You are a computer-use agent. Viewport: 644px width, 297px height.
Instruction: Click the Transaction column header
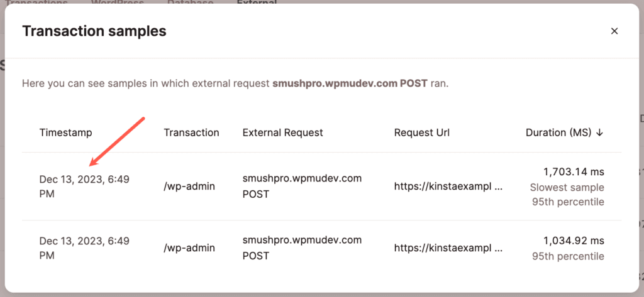pyautogui.click(x=191, y=132)
